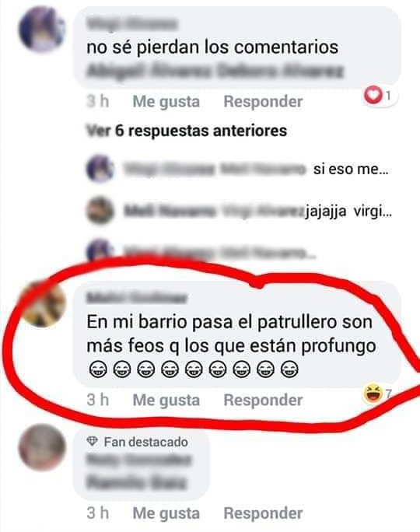This screenshot has width=420, height=532.
Task: Open top commenter's purple profile picture
Action: coord(42,30)
